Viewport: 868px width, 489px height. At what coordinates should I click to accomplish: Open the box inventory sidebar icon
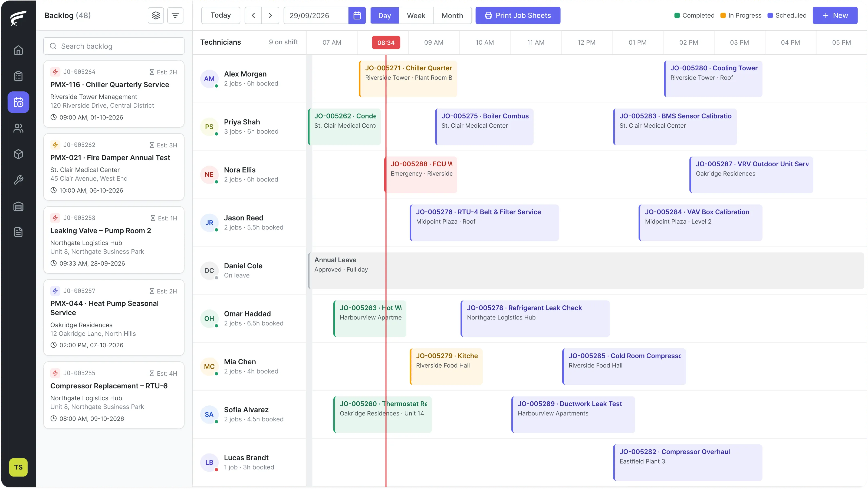[x=18, y=154]
